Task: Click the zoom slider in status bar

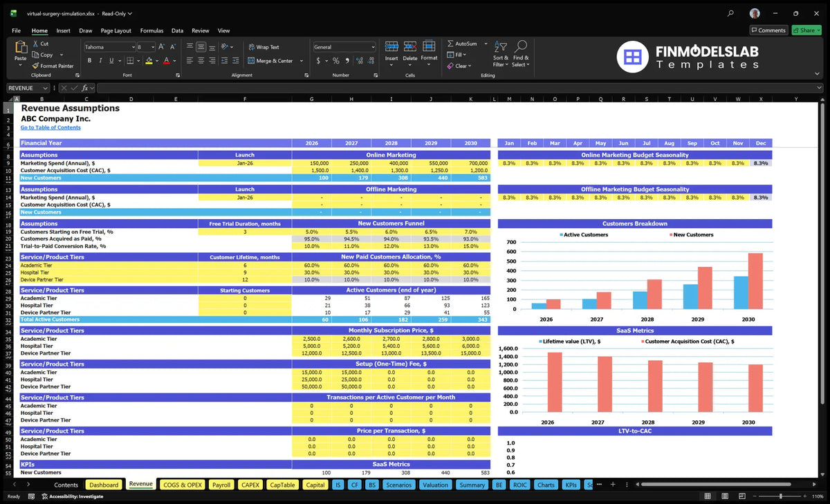Action: (781, 496)
